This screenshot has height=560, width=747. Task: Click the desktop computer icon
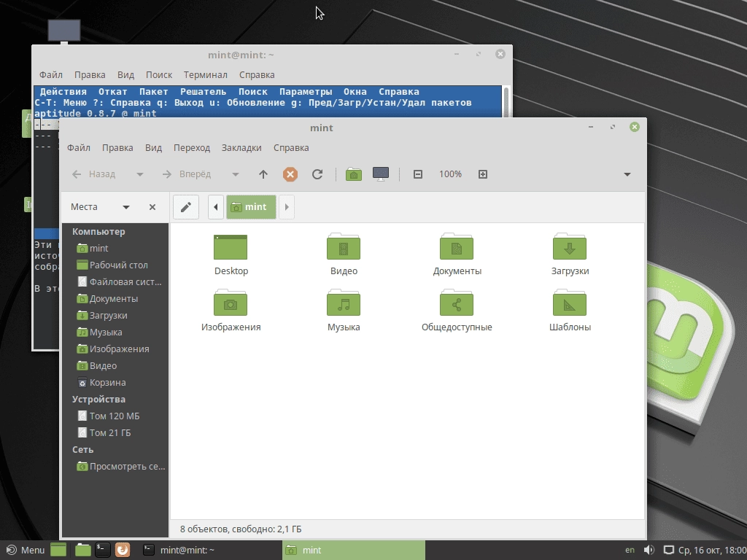pyautogui.click(x=64, y=31)
